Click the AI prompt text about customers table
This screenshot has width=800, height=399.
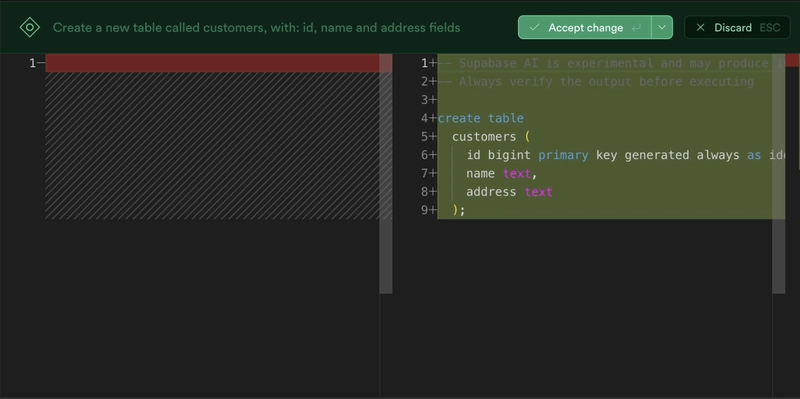click(x=257, y=28)
